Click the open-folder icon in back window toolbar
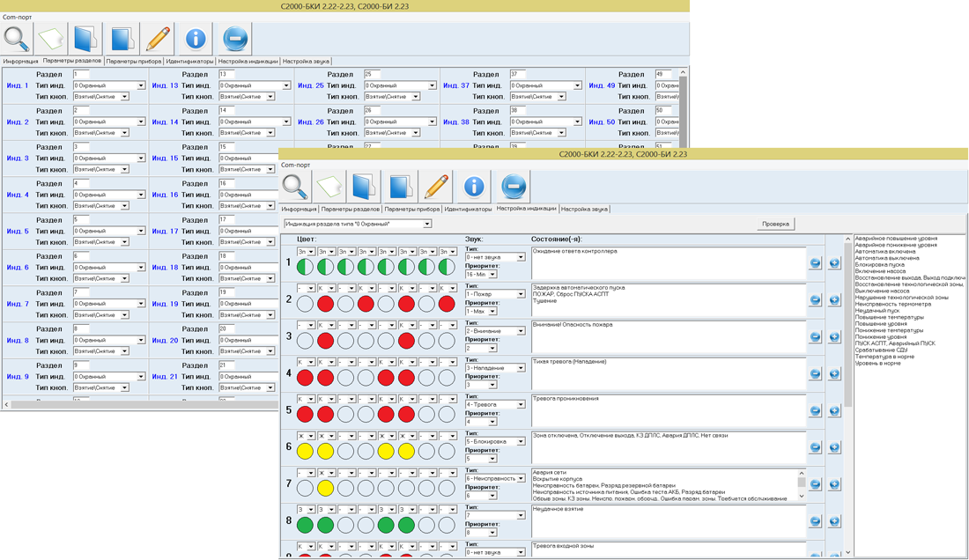This screenshot has width=969, height=560. coord(85,39)
